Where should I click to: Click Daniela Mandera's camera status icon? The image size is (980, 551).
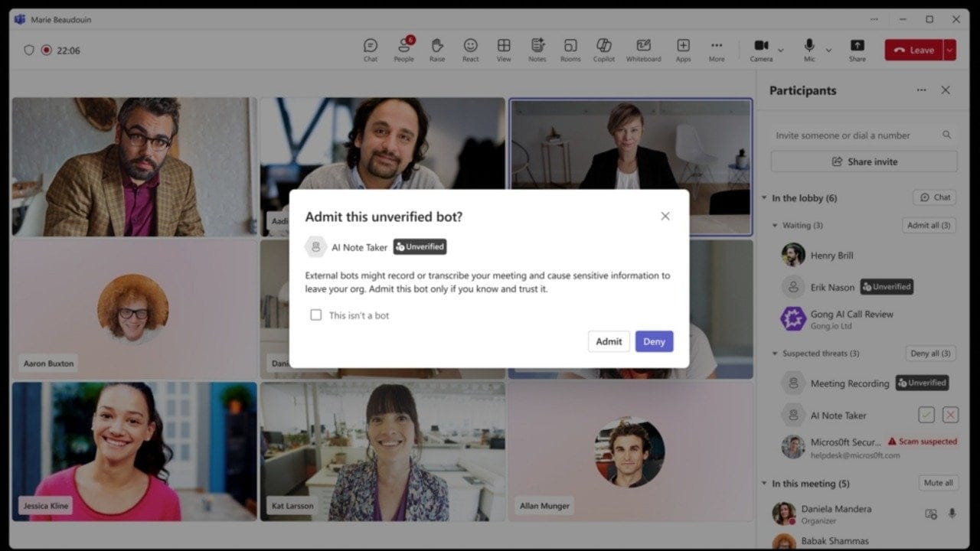tap(931, 514)
